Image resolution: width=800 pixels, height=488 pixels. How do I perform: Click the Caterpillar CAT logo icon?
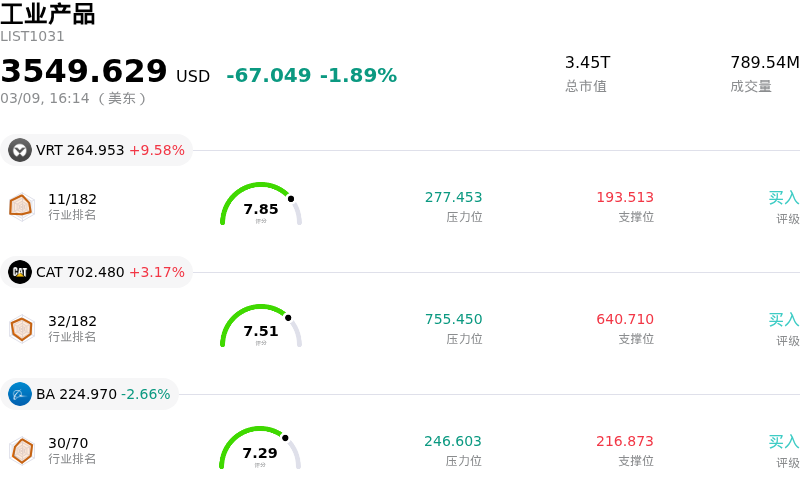[x=20, y=272]
